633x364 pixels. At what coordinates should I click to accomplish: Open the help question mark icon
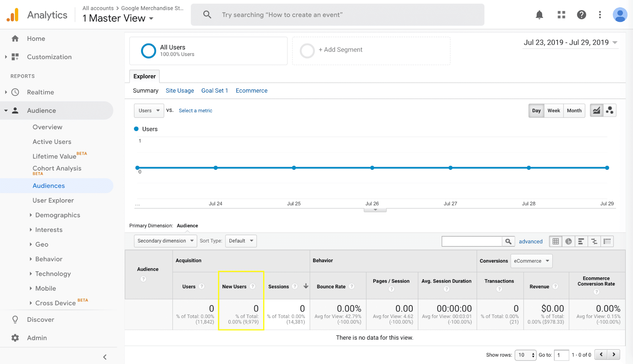click(x=581, y=15)
